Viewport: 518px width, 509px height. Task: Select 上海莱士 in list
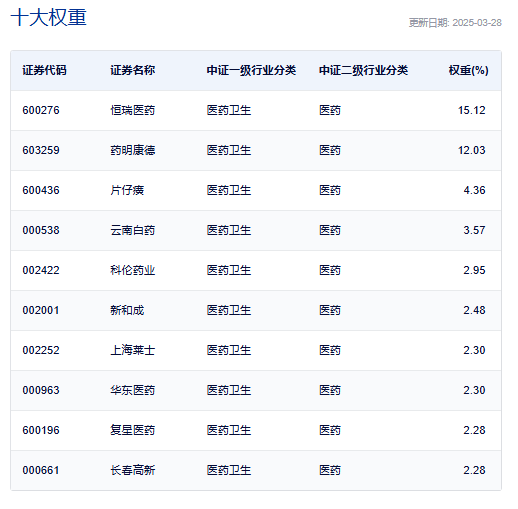pos(133,350)
